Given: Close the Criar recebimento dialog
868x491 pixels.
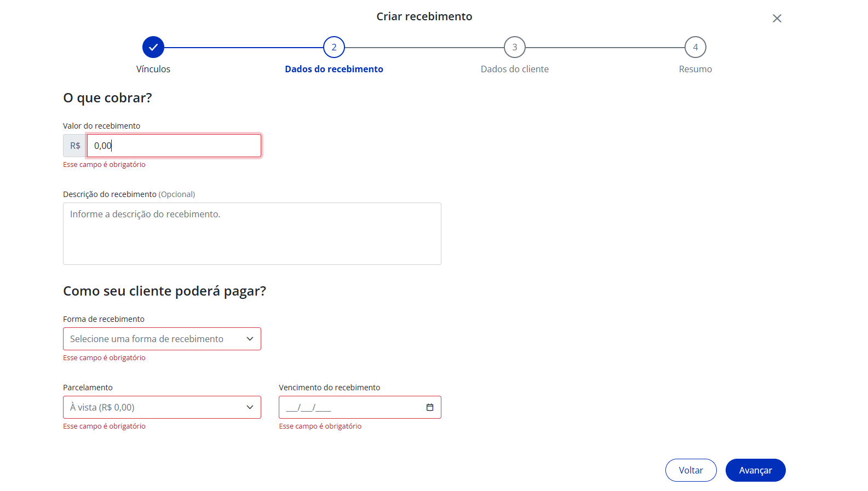Looking at the screenshot, I should coord(777,19).
